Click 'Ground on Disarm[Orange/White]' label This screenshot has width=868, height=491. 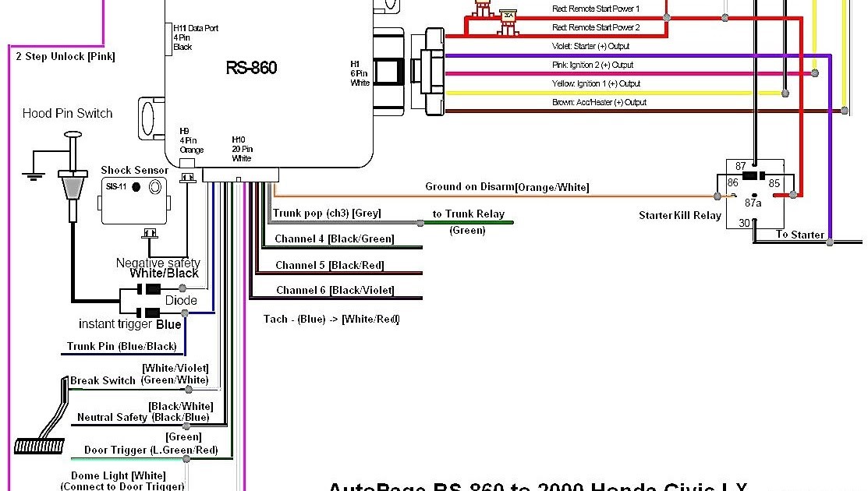click(x=507, y=187)
